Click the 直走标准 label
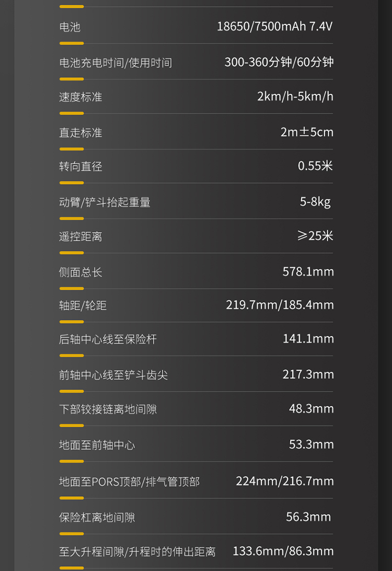 point(80,133)
